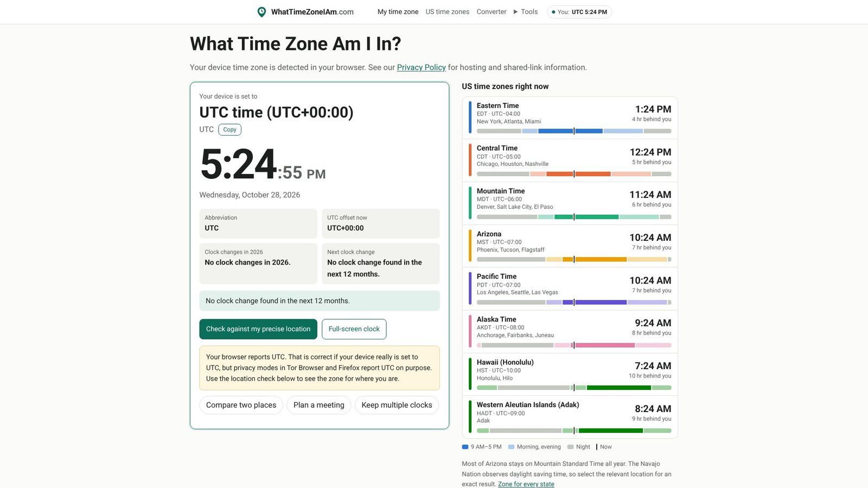
Task: Click the You: UTC 5:24 PM pill
Action: 579,12
